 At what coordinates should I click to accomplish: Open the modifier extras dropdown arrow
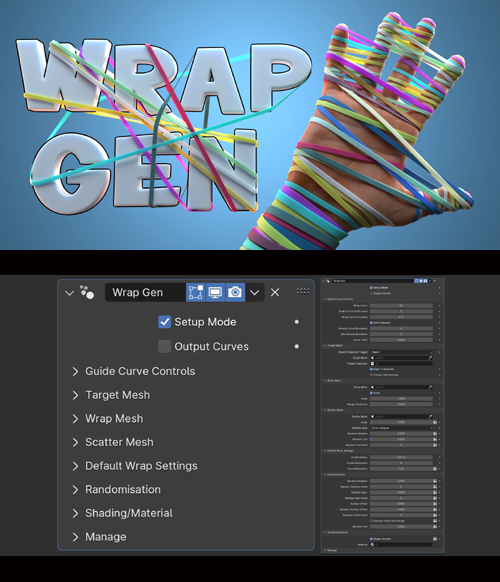point(255,292)
